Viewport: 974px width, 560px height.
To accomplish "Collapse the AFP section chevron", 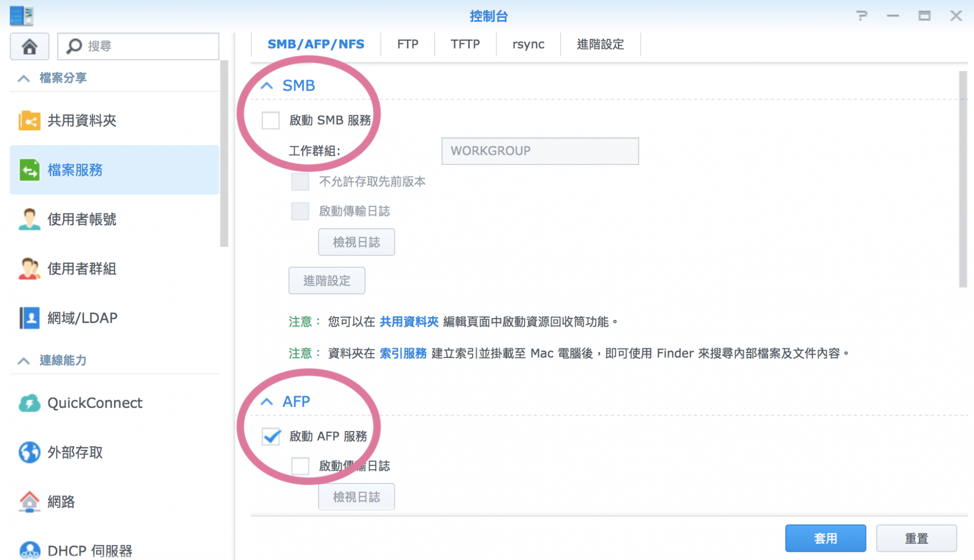I will coord(267,402).
